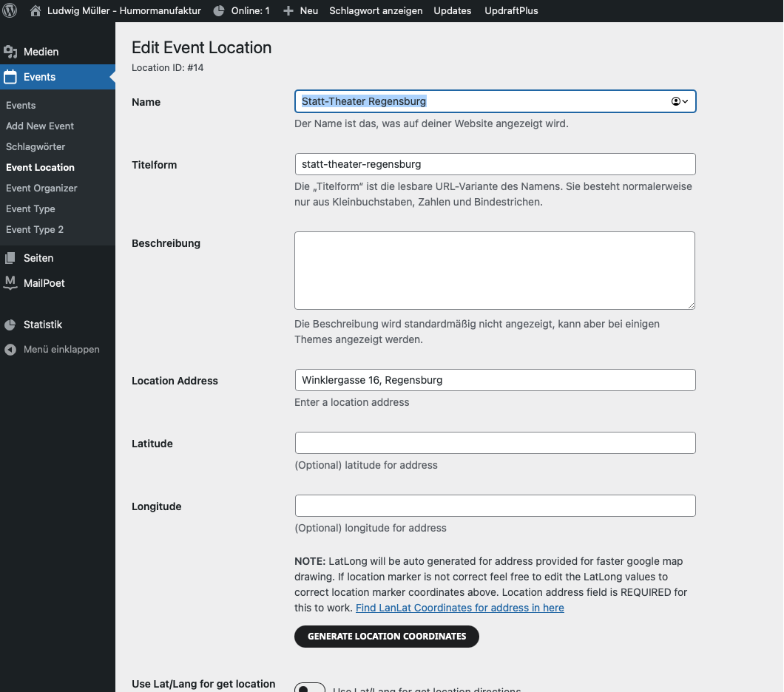Click the Statistik pie chart icon
Image resolution: width=784 pixels, height=692 pixels.
[10, 325]
